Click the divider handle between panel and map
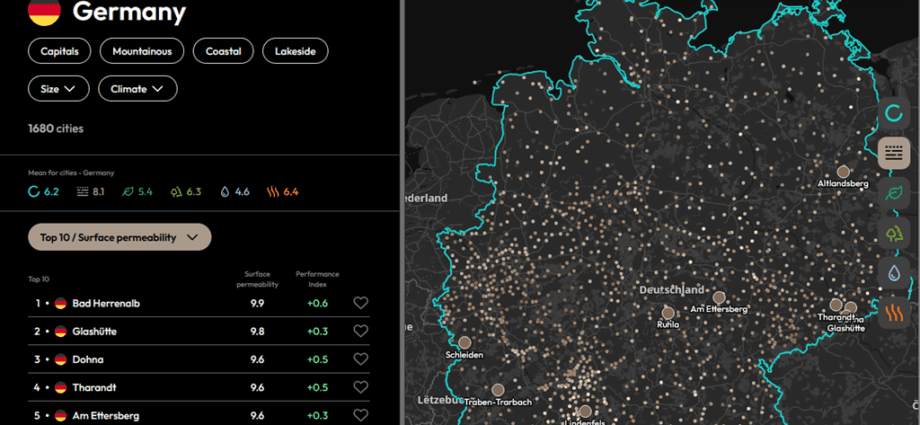Viewport: 920px width, 425px height. [x=402, y=212]
